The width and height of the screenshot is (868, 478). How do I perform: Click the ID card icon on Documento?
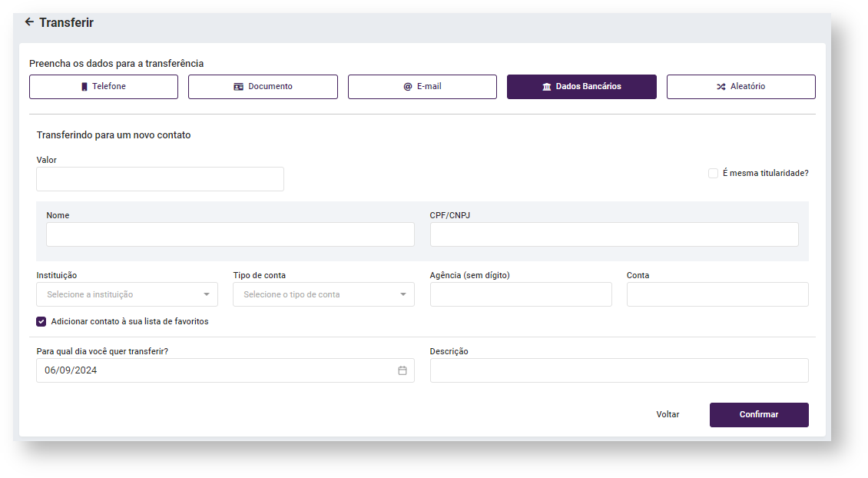point(239,87)
